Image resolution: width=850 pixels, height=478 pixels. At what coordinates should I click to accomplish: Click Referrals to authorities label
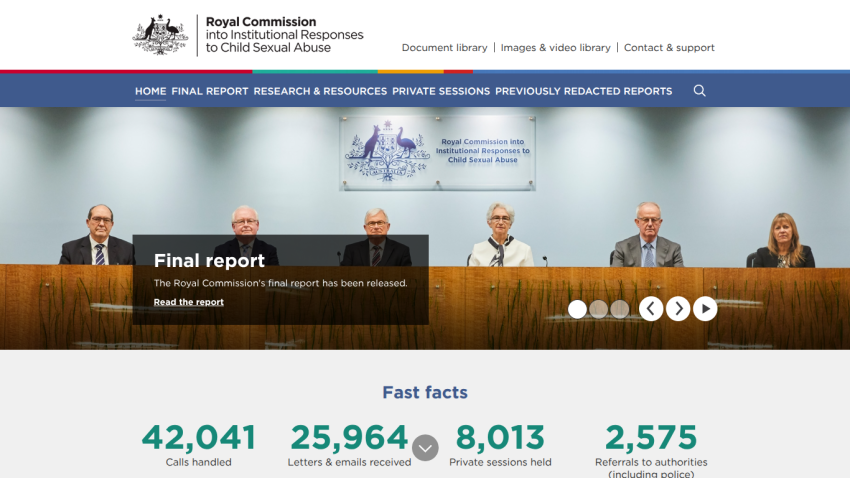click(x=651, y=467)
